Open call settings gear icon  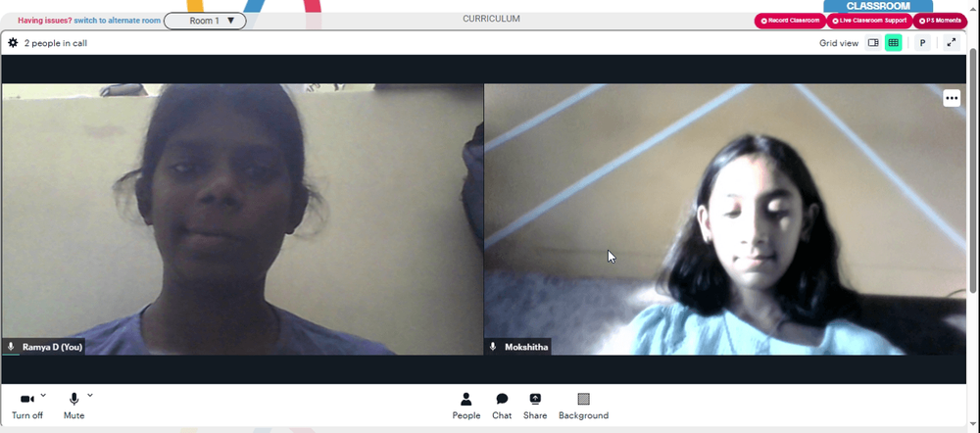coord(13,43)
